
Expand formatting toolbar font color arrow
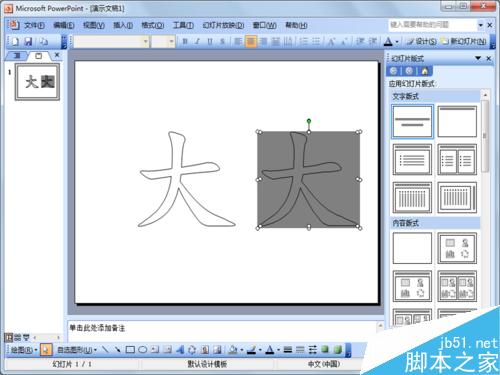[x=397, y=42]
